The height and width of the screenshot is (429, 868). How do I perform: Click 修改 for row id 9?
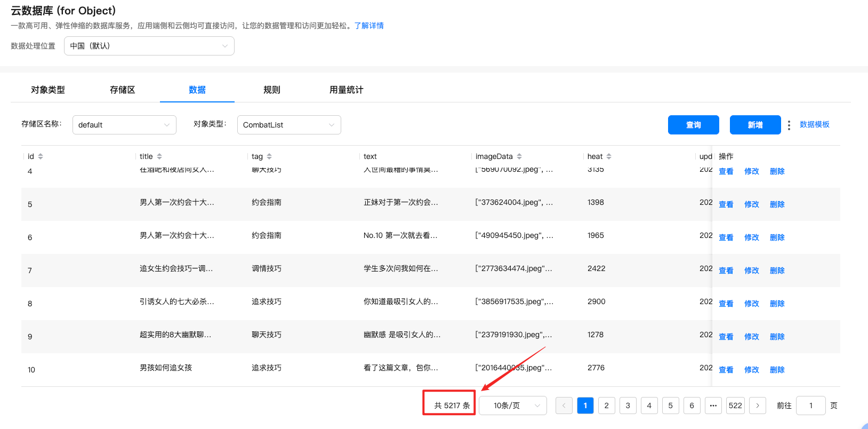click(x=752, y=337)
